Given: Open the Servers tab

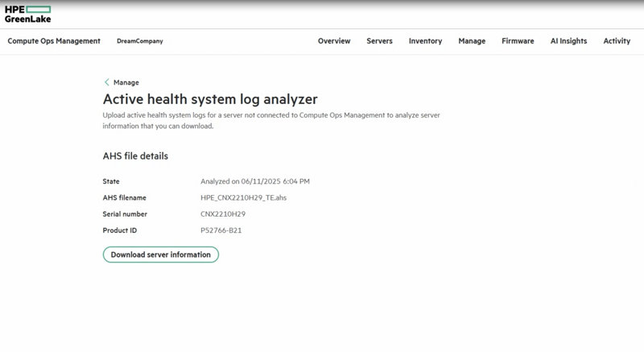Looking at the screenshot, I should 379,41.
